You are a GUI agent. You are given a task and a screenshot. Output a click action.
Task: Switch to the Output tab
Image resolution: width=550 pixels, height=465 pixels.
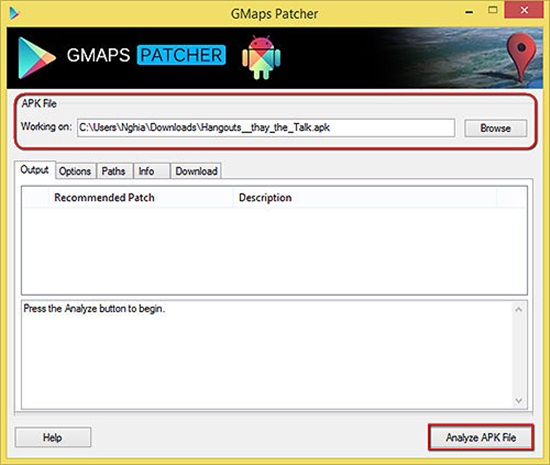34,170
